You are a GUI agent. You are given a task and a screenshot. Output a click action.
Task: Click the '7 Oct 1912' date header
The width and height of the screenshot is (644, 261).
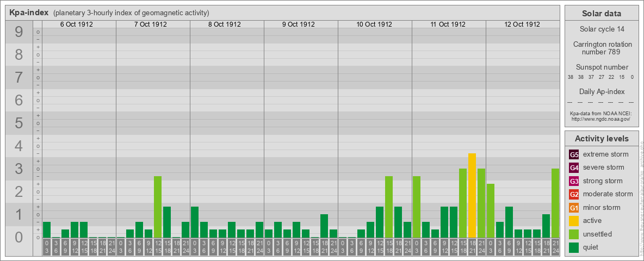click(x=150, y=24)
